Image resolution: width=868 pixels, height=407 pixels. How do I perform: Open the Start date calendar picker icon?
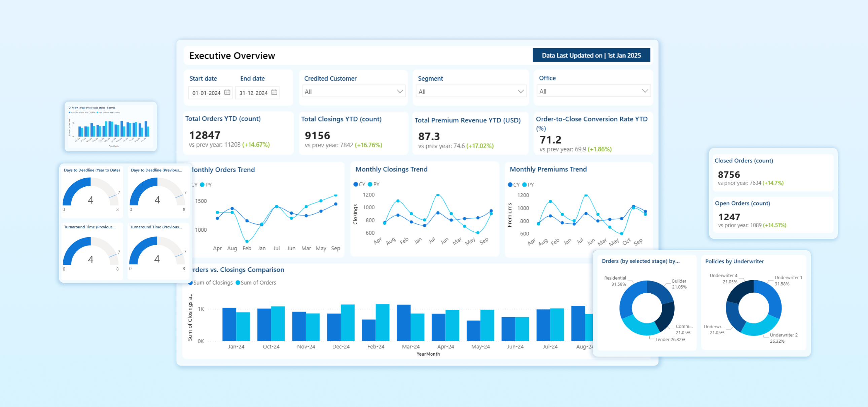point(227,92)
